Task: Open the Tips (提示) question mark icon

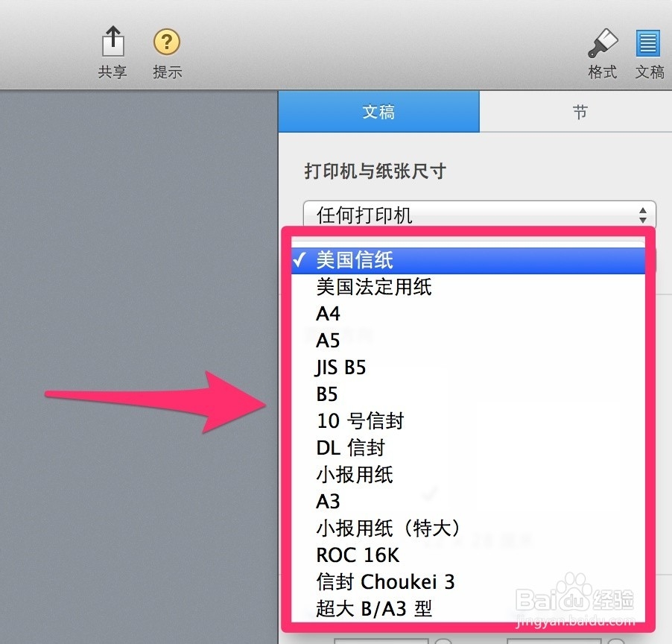Action: (x=167, y=42)
